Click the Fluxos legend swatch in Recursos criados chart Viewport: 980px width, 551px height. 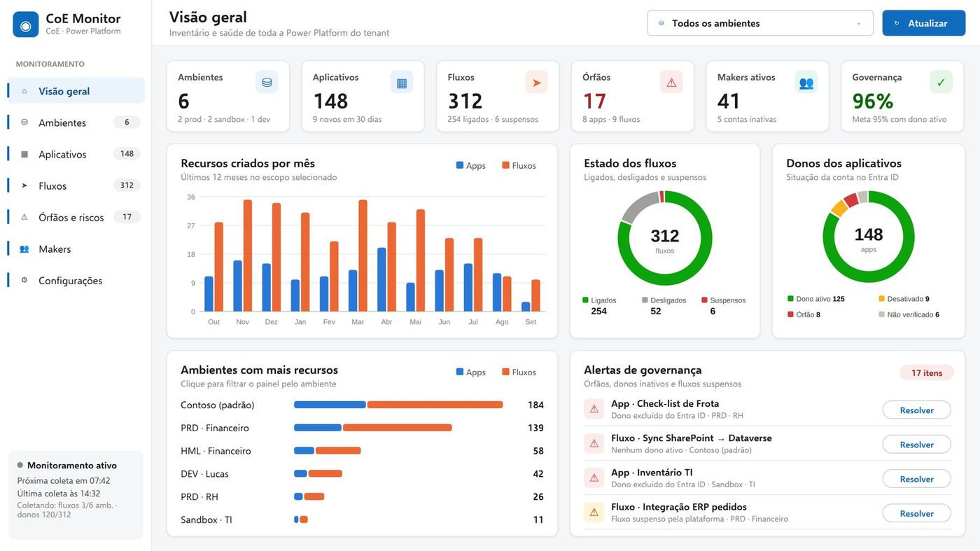(505, 165)
